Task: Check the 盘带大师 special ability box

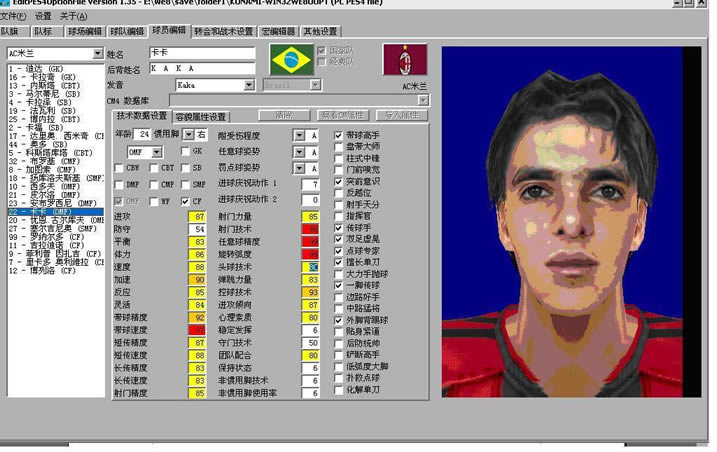Action: pos(339,147)
